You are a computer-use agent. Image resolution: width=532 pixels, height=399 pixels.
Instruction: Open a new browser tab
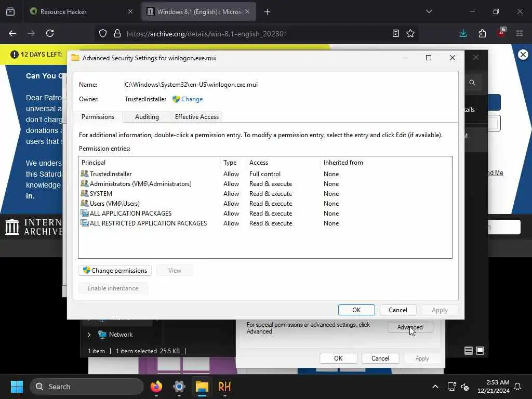(x=268, y=12)
